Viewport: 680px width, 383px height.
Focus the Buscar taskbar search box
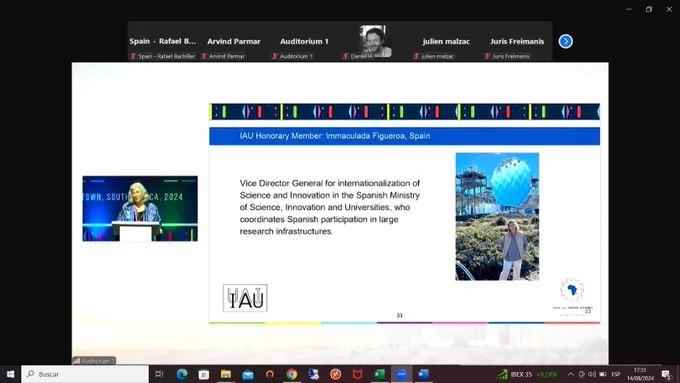(85, 374)
